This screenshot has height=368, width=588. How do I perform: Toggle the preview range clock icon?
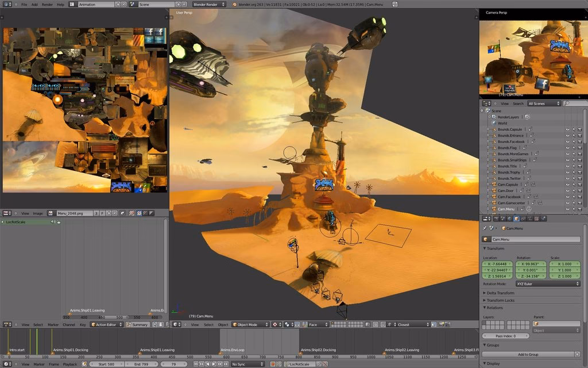click(x=84, y=364)
